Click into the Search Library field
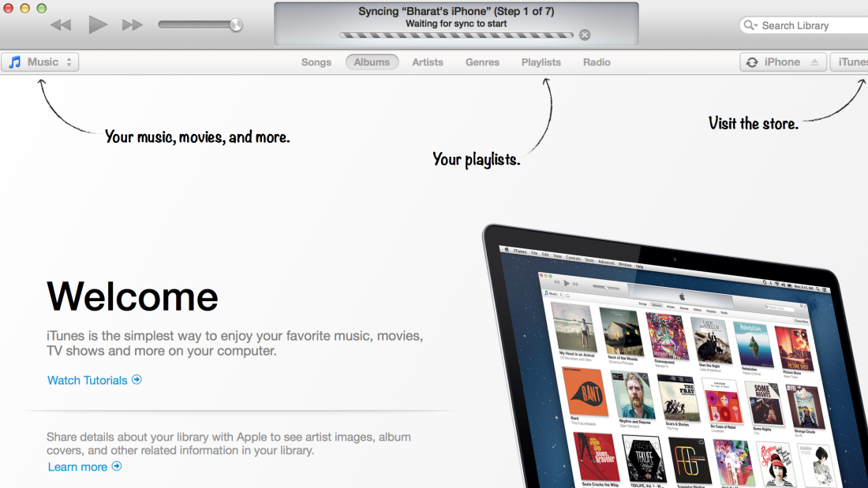The image size is (868, 488). click(809, 25)
